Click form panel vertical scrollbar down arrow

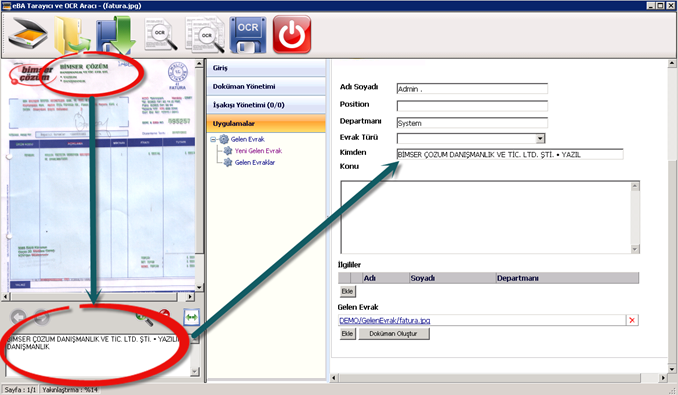coord(672,369)
